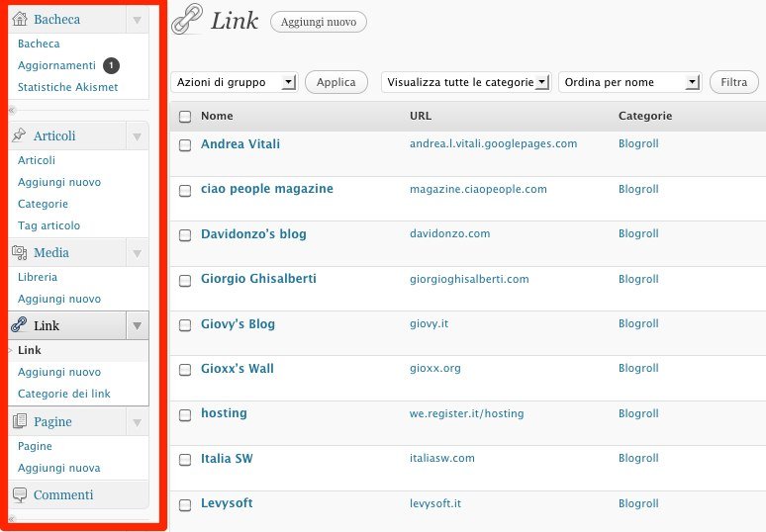Screen dimensions: 766x532
Task: Open the Gioxx's Wall link name
Action: point(237,369)
